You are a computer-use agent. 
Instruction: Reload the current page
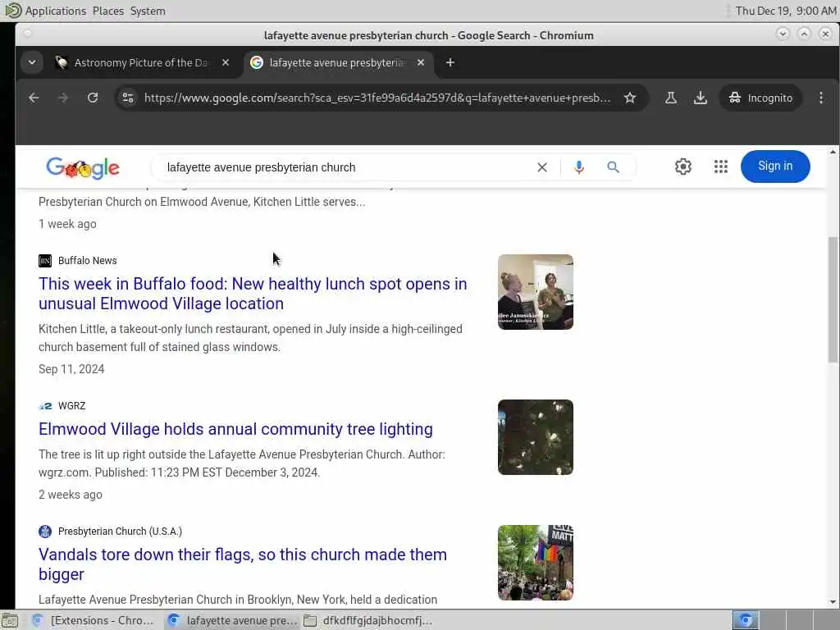pyautogui.click(x=93, y=98)
